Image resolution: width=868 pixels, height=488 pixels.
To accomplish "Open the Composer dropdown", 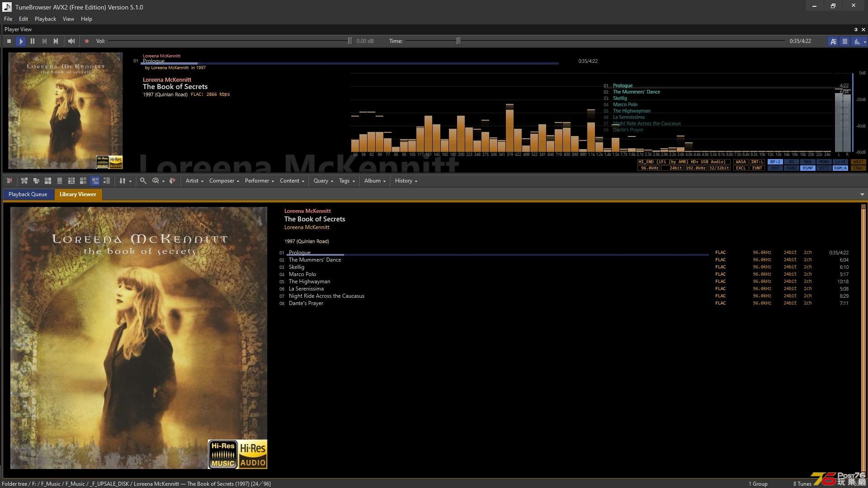I will [x=224, y=181].
